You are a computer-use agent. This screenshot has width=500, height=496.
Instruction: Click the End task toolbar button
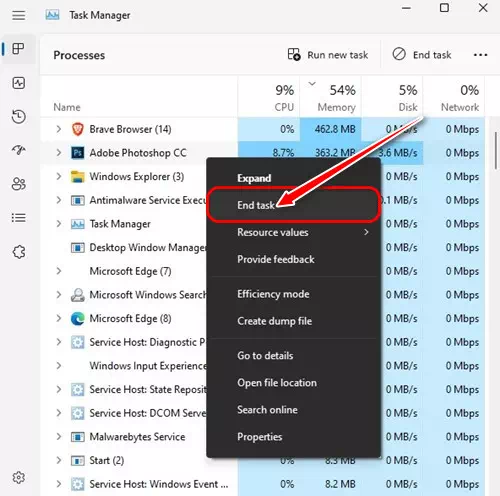pyautogui.click(x=422, y=54)
